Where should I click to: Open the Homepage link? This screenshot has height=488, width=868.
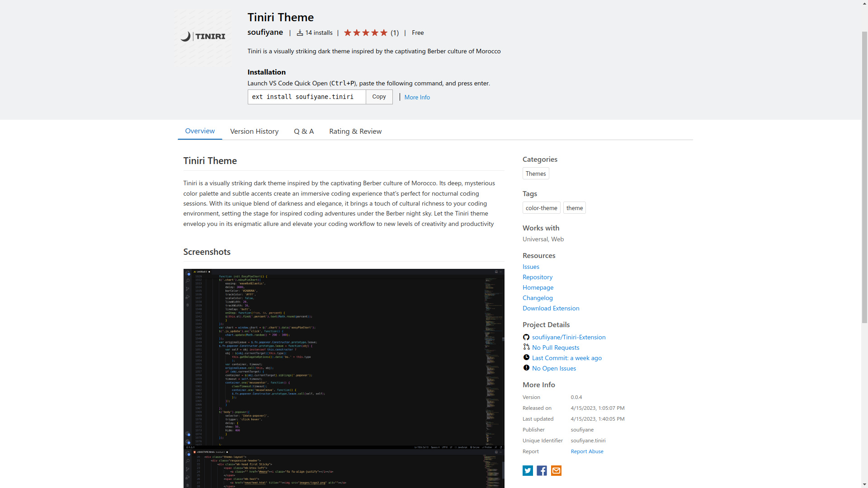point(538,287)
